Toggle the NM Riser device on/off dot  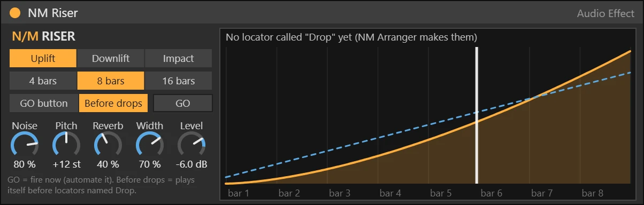click(x=15, y=12)
